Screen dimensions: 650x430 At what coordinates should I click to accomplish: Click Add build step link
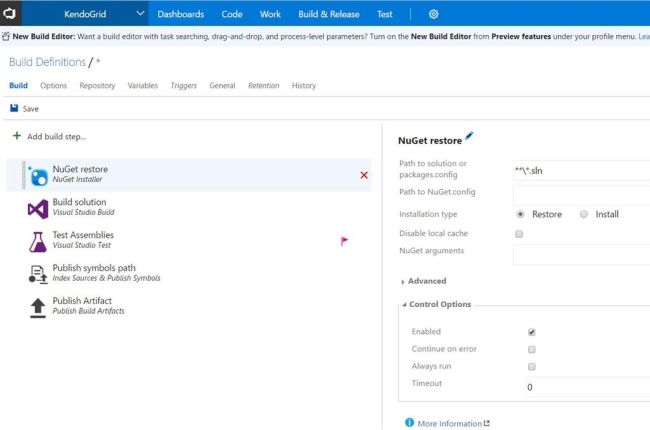point(57,136)
